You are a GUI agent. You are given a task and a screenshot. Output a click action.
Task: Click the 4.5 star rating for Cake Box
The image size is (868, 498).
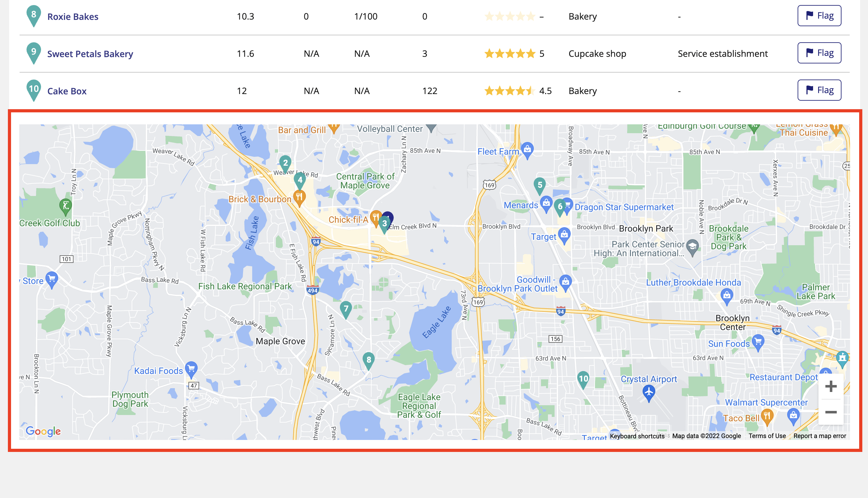[x=518, y=91]
